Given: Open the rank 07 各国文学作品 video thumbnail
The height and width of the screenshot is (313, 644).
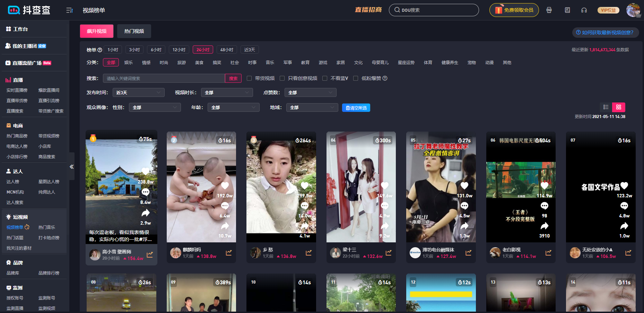Looking at the screenshot, I should click(601, 187).
